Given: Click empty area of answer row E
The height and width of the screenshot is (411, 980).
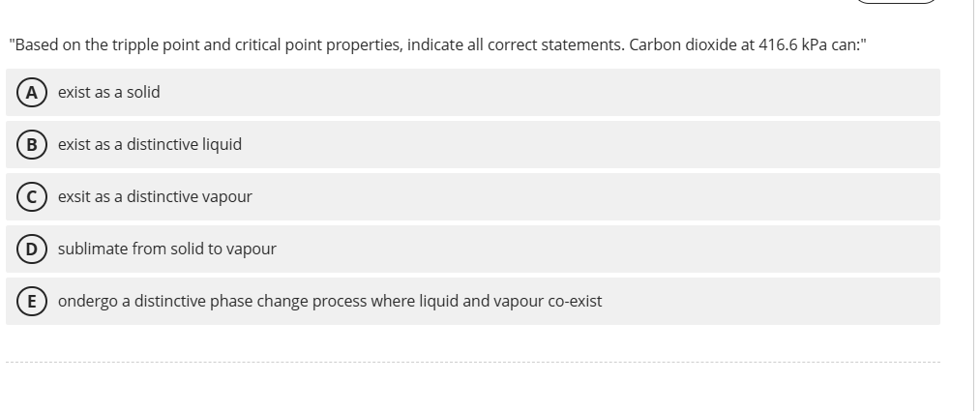Looking at the screenshot, I should (774, 302).
